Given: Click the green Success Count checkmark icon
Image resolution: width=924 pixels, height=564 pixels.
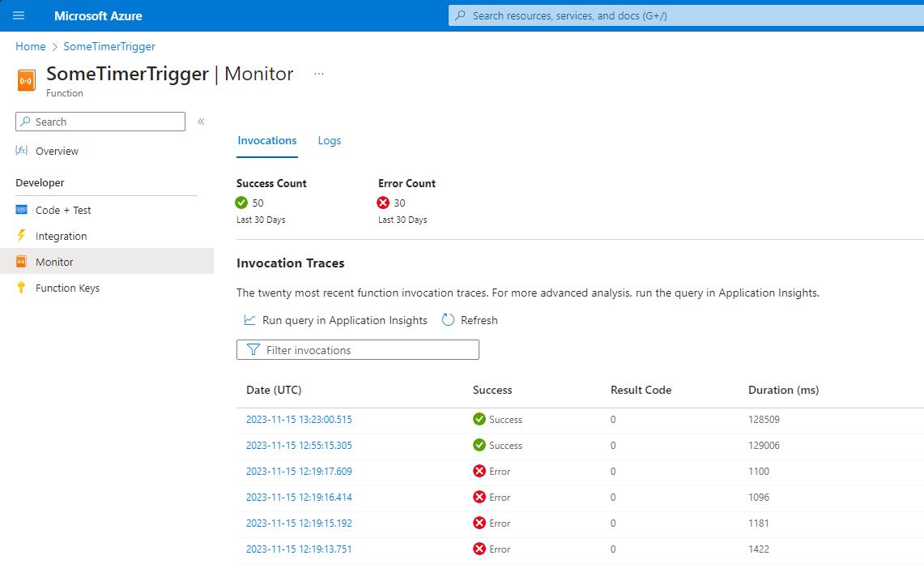Looking at the screenshot, I should point(241,203).
